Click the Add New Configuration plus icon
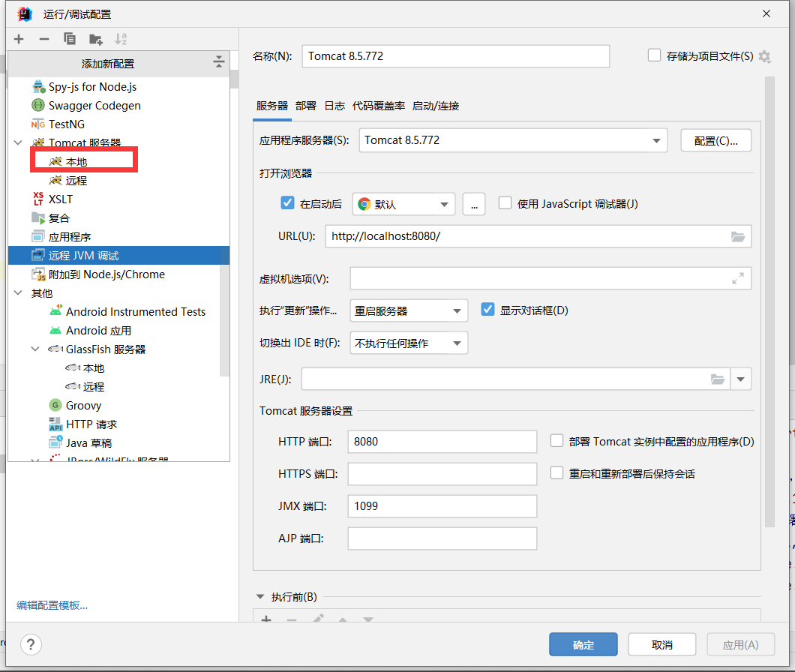The height and width of the screenshot is (672, 795). click(x=19, y=39)
